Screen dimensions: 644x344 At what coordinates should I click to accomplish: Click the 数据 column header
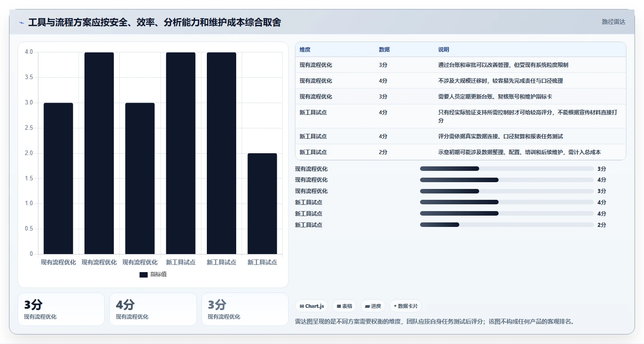pyautogui.click(x=384, y=50)
